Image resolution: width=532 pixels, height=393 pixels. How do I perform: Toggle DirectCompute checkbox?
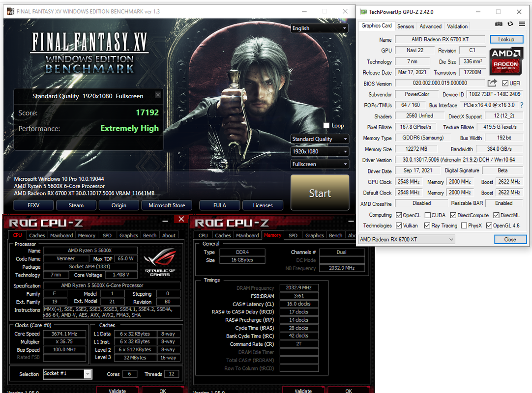pos(453,215)
